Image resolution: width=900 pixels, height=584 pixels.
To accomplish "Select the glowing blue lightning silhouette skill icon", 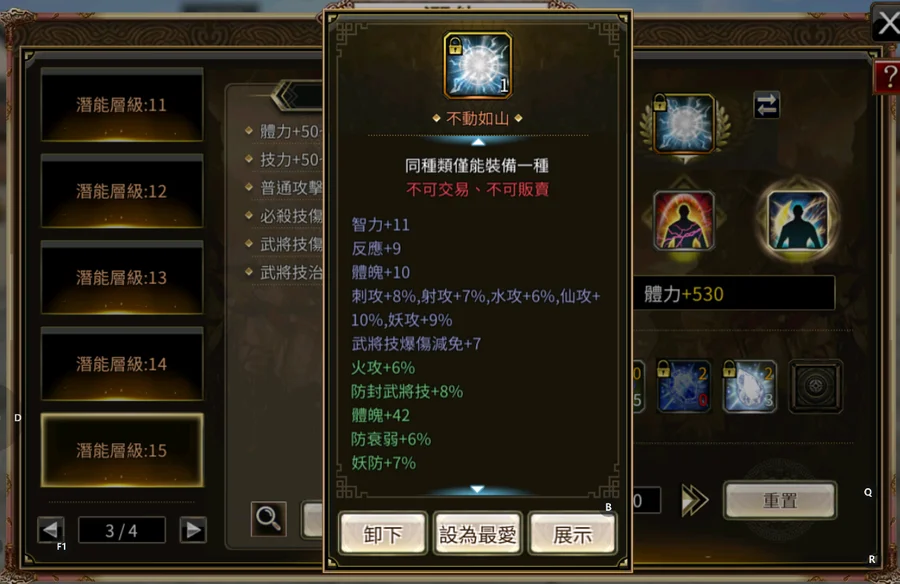I will coord(797,221).
